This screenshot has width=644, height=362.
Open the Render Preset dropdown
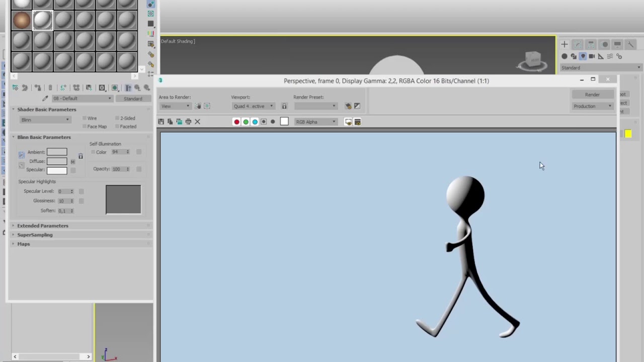point(315,106)
